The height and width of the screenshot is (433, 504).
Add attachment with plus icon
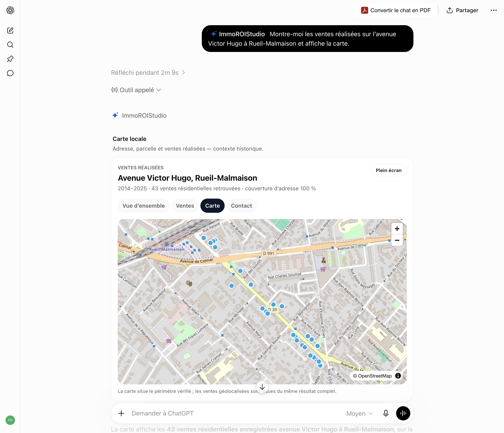click(121, 413)
